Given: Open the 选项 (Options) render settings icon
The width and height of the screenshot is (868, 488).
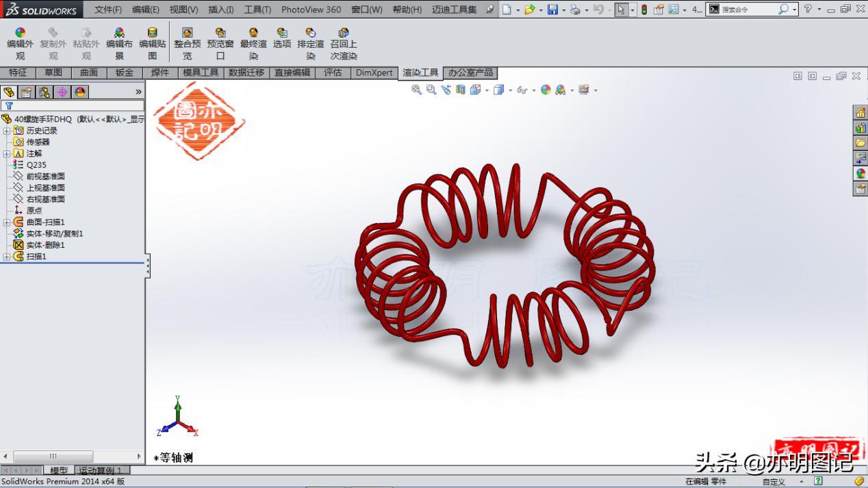Looking at the screenshot, I should [282, 32].
